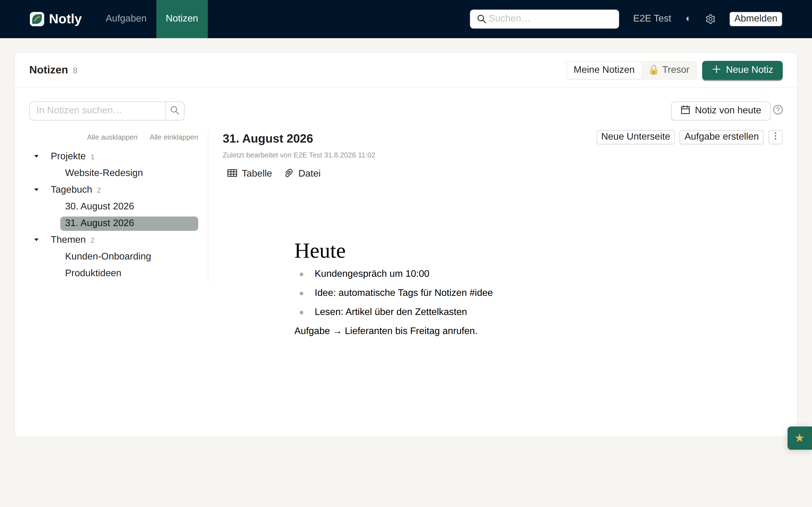
Task: Switch to Tresor vault view
Action: coord(669,70)
